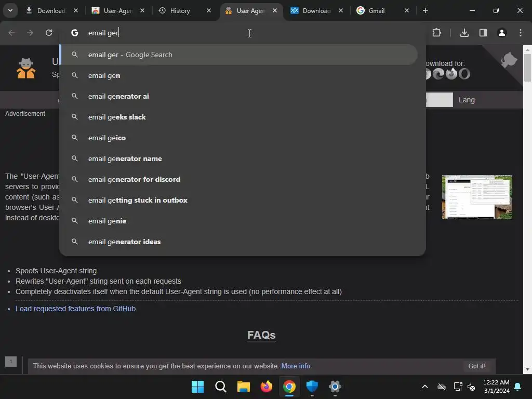Screen dimensions: 532x399
Task: Open the Firefox download icon on page
Action: pyautogui.click(x=451, y=74)
